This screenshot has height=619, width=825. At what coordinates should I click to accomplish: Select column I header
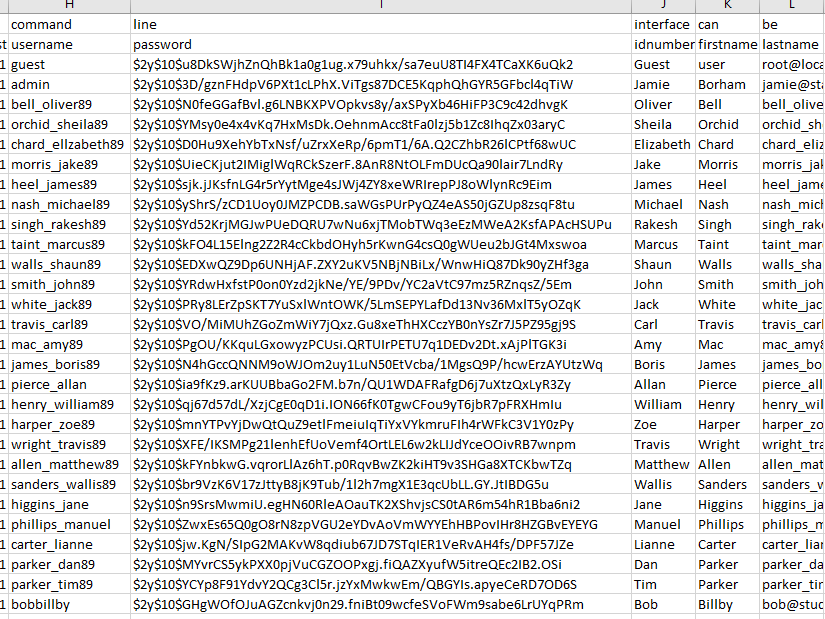[x=380, y=5]
